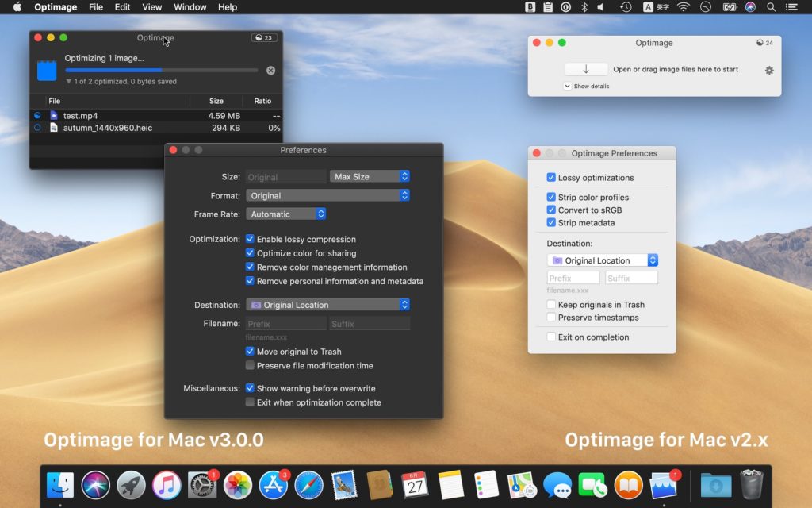Enable lossy compression

pos(251,239)
